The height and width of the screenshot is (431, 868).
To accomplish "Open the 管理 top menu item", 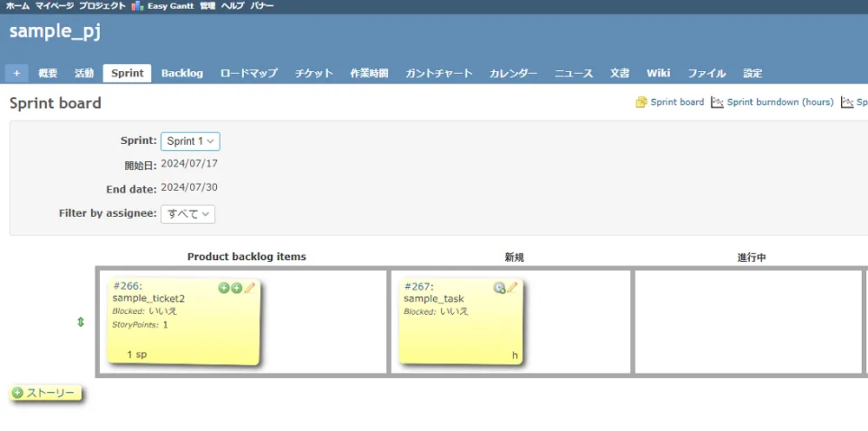I will point(207,6).
